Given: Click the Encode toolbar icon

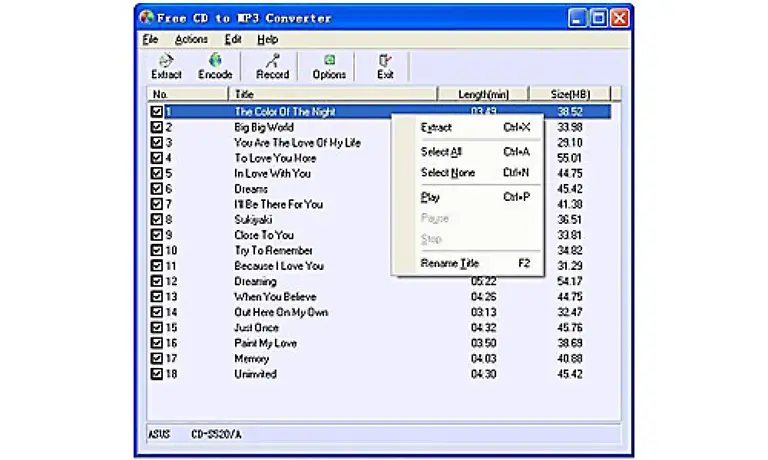Looking at the screenshot, I should [215, 67].
